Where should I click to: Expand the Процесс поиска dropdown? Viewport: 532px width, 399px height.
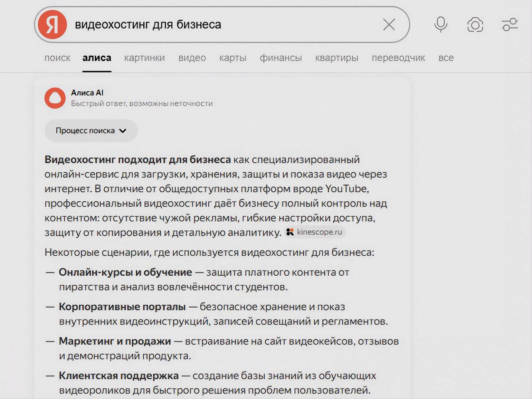(91, 131)
